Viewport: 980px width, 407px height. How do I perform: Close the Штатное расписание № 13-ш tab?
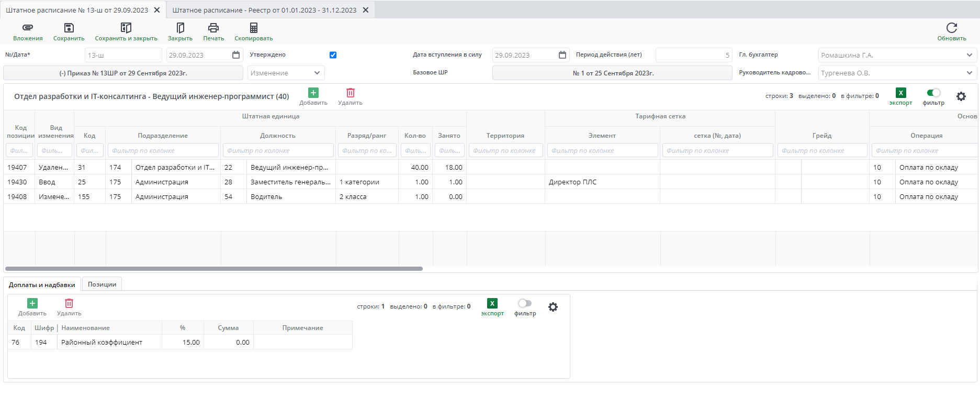coord(157,10)
